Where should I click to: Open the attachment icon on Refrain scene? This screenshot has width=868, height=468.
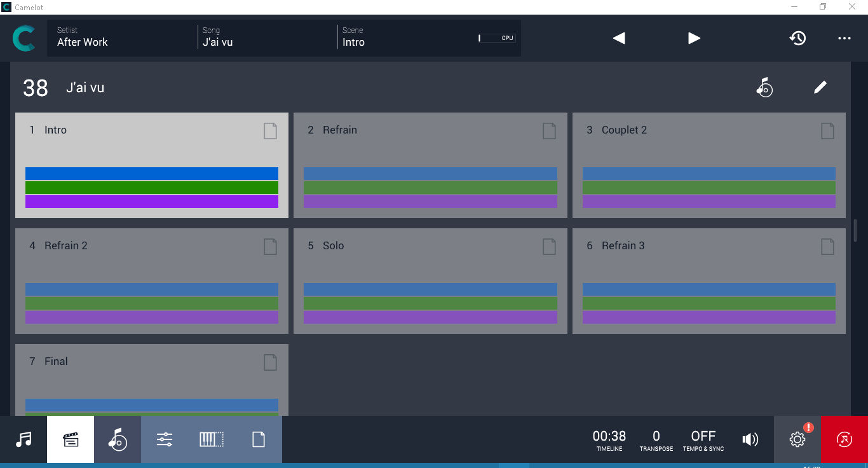tap(549, 131)
